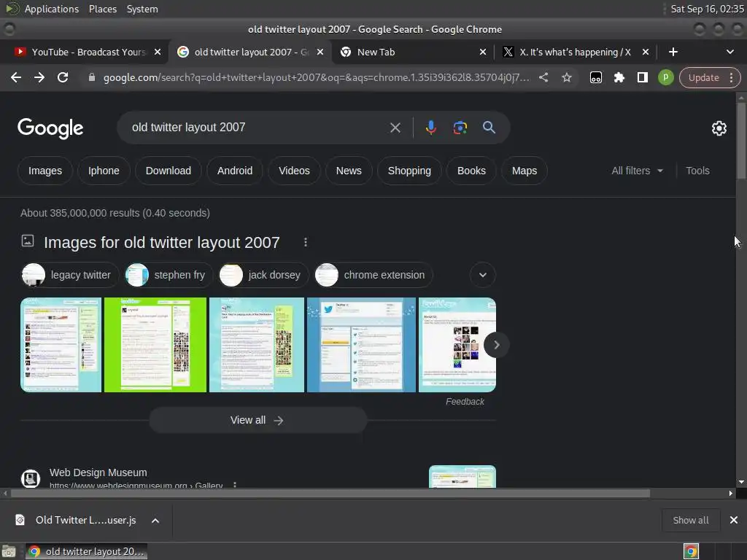
Task: Filter results by Download
Action: 169,171
